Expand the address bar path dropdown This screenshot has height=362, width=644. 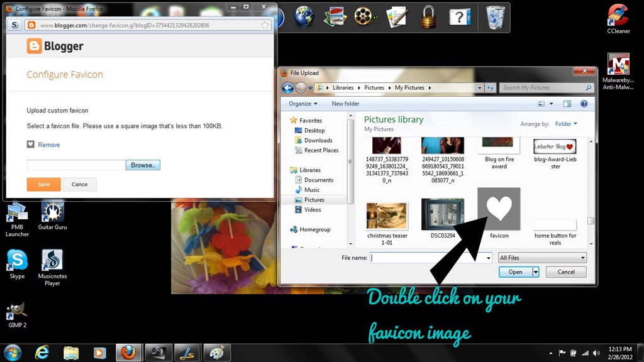click(479, 88)
